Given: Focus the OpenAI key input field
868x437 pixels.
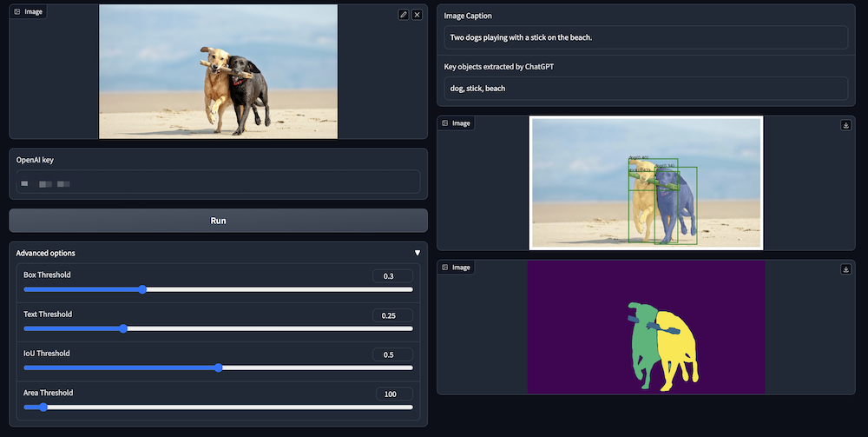Looking at the screenshot, I should click(x=218, y=182).
